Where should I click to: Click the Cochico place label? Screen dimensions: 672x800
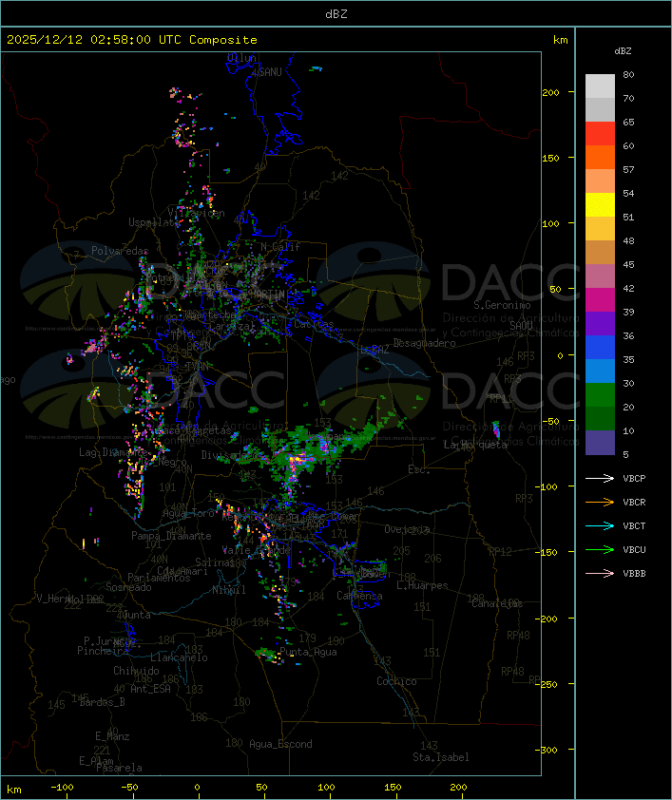tap(396, 681)
